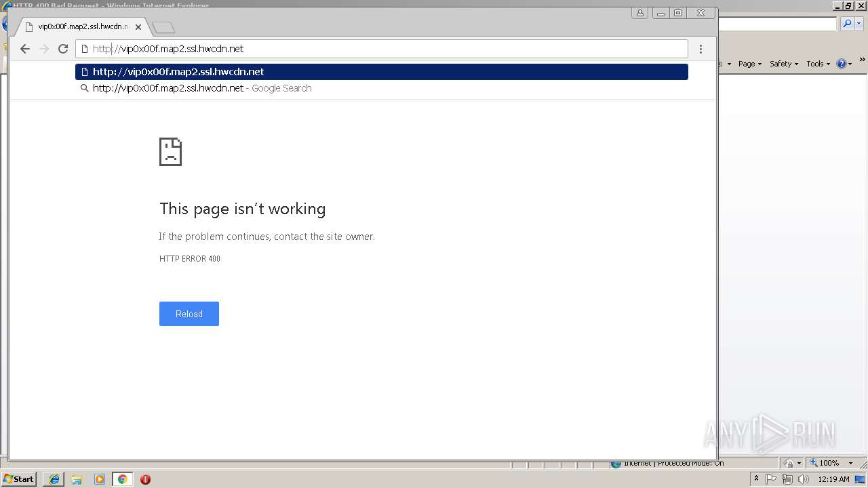Reload page using Chrome's circular reload icon
This screenshot has width=868, height=488.
pyautogui.click(x=63, y=49)
